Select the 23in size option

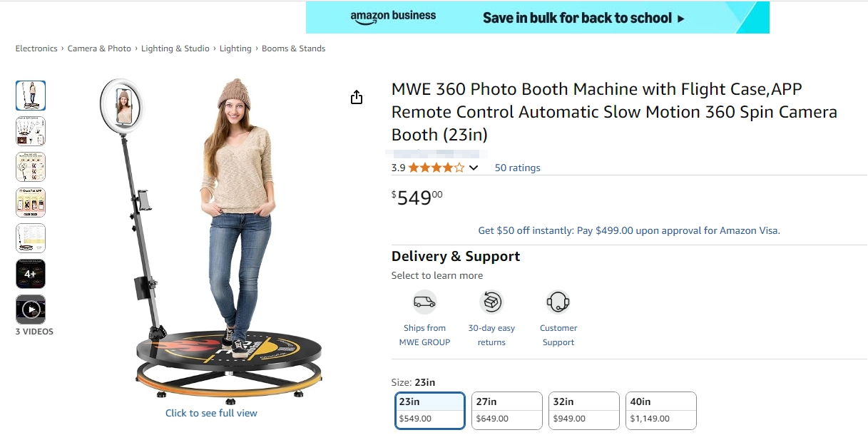coord(430,410)
